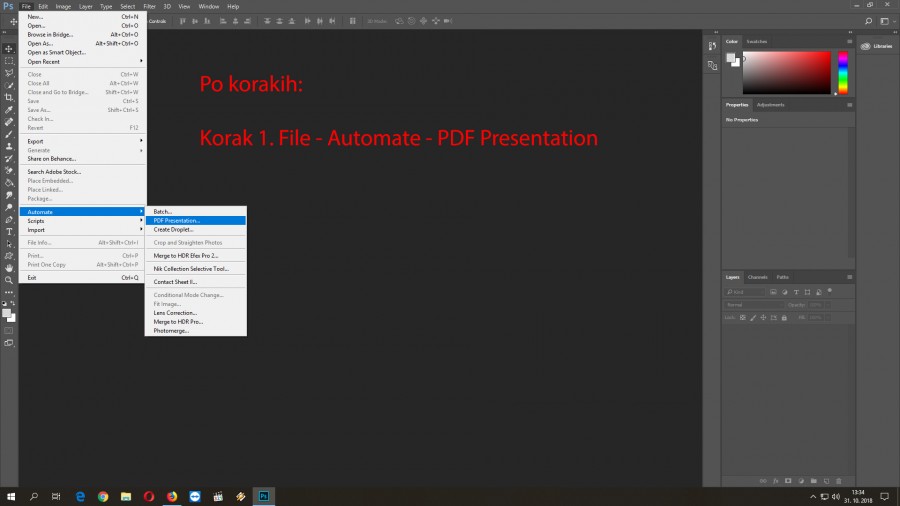Click the hue spectrum slider in the Color panel
The image size is (900, 506).
click(843, 72)
